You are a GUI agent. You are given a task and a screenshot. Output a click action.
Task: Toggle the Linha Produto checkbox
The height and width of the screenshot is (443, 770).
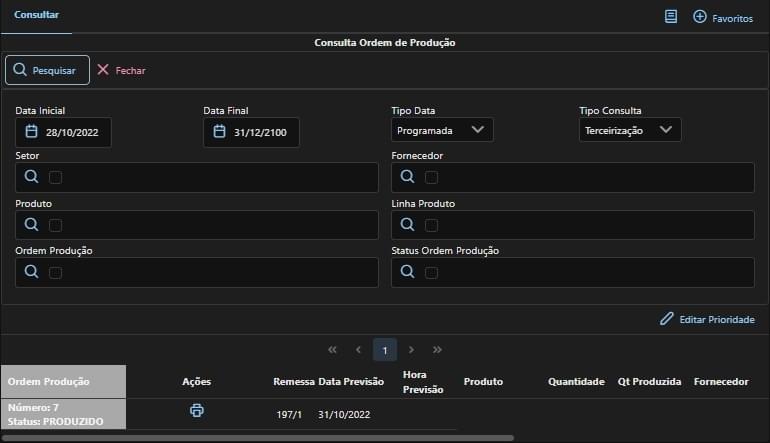(431, 225)
